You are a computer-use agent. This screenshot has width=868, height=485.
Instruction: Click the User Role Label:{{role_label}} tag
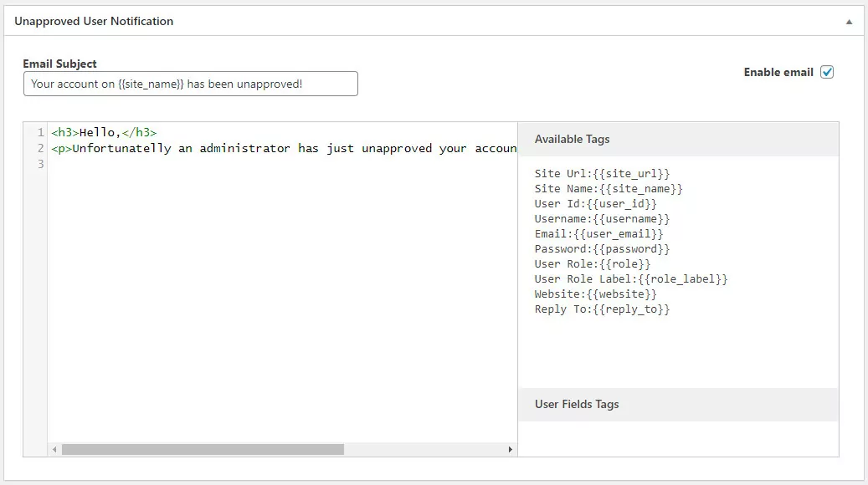coord(631,279)
